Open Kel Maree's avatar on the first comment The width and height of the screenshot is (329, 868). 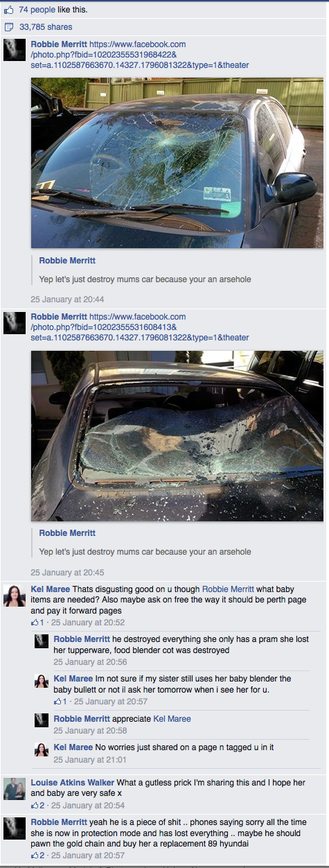pyautogui.click(x=15, y=596)
